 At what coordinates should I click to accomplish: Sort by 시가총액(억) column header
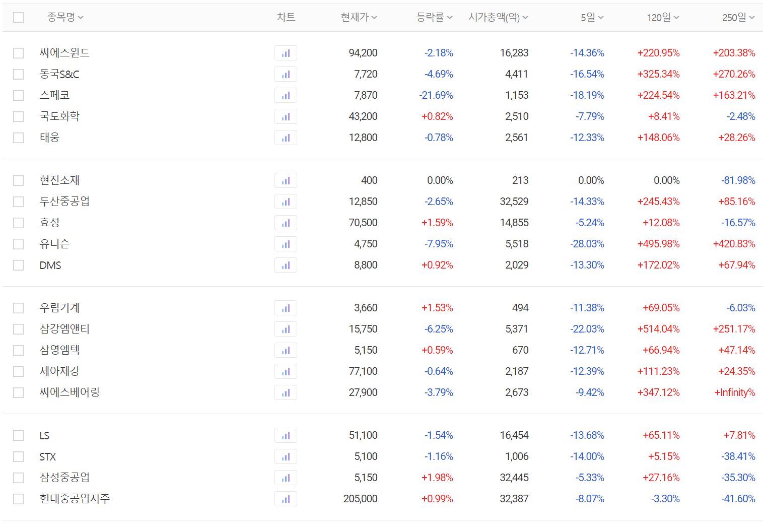498,17
